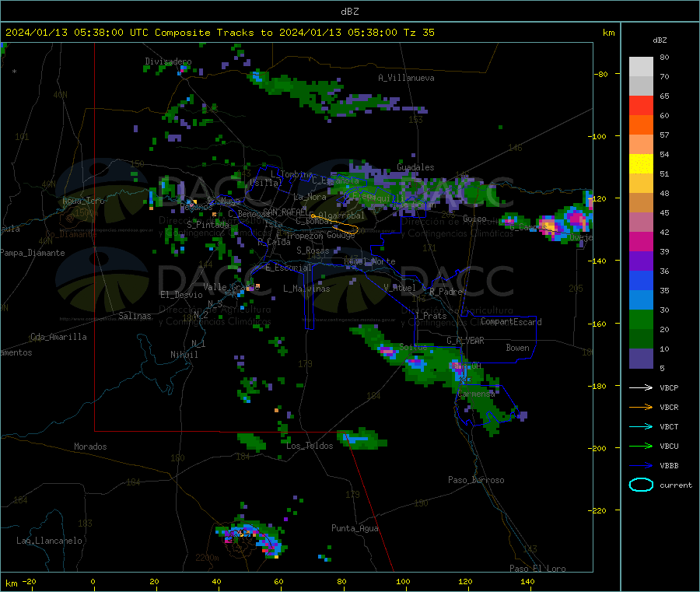Click the Valle_Grande map label

(231, 286)
